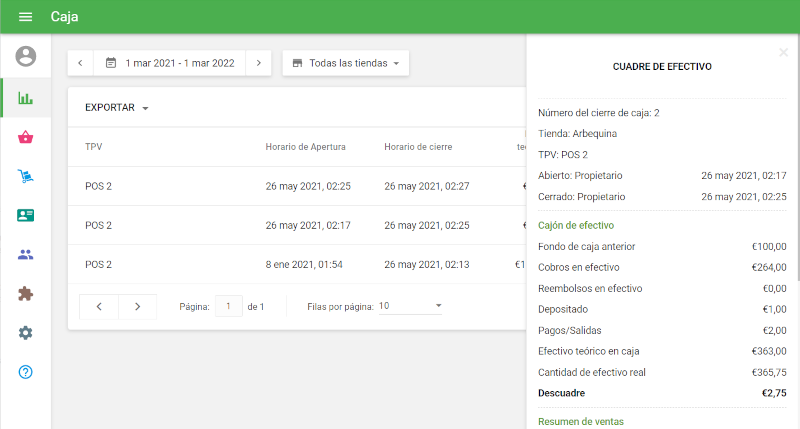800x429 pixels.
Task: Open the settings gear icon
Action: (26, 332)
